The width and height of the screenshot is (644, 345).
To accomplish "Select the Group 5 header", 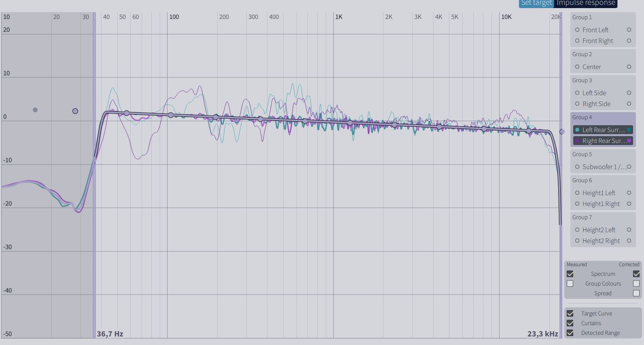I will tap(582, 154).
